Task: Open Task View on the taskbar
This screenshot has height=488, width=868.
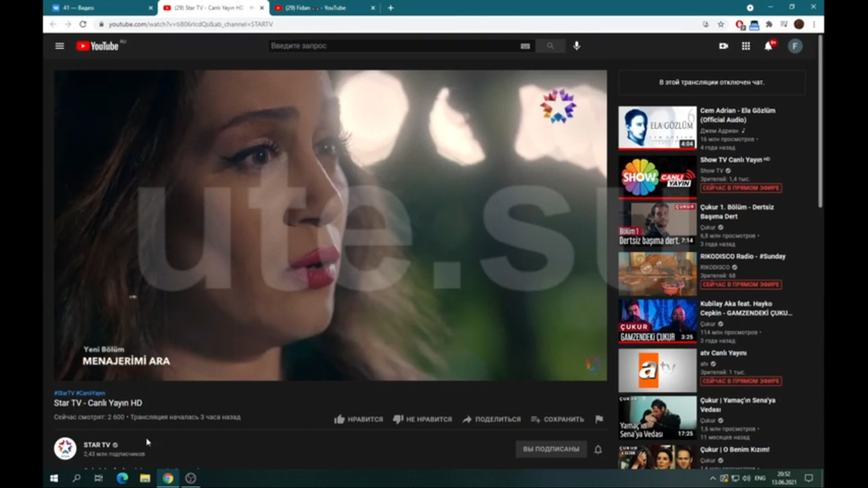Action: click(98, 478)
